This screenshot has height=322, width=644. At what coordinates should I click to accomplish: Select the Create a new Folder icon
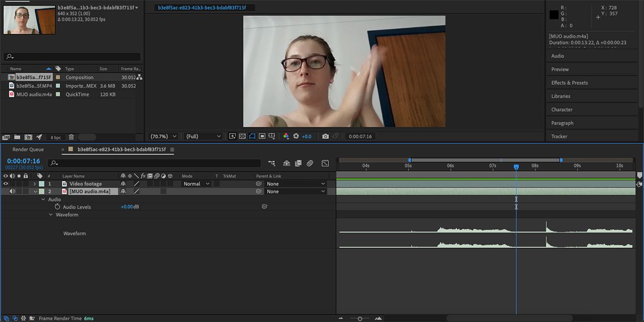click(17, 137)
